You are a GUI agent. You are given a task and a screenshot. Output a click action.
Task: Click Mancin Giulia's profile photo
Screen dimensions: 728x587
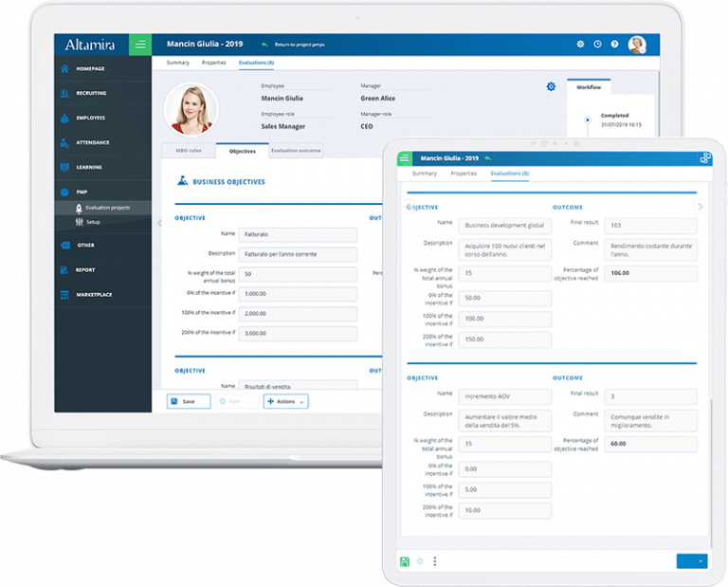(x=191, y=110)
